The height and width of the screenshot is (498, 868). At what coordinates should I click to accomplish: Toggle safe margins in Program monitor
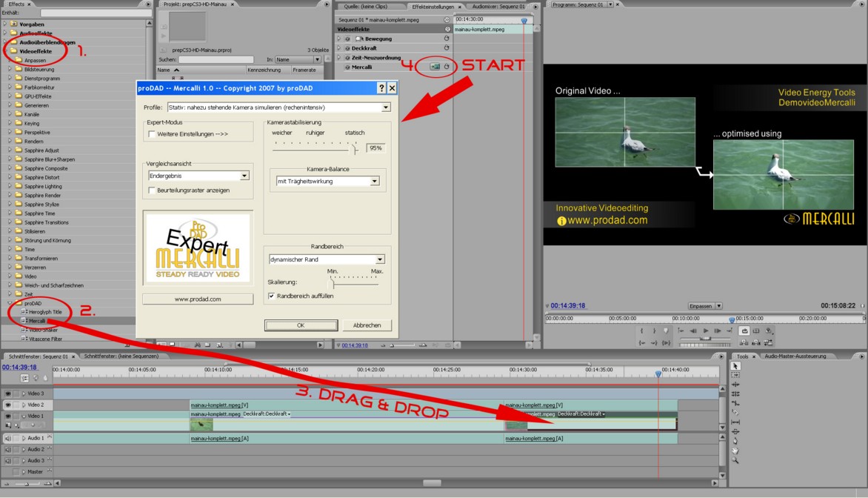click(756, 331)
